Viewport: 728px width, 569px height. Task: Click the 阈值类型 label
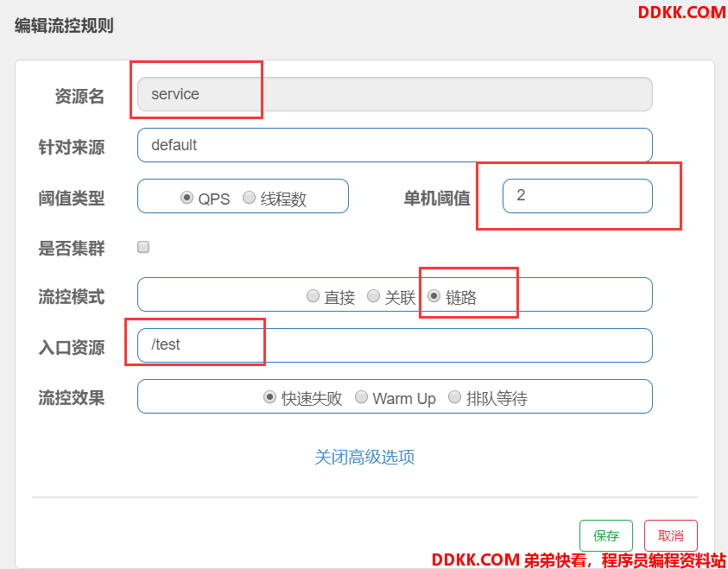point(72,199)
